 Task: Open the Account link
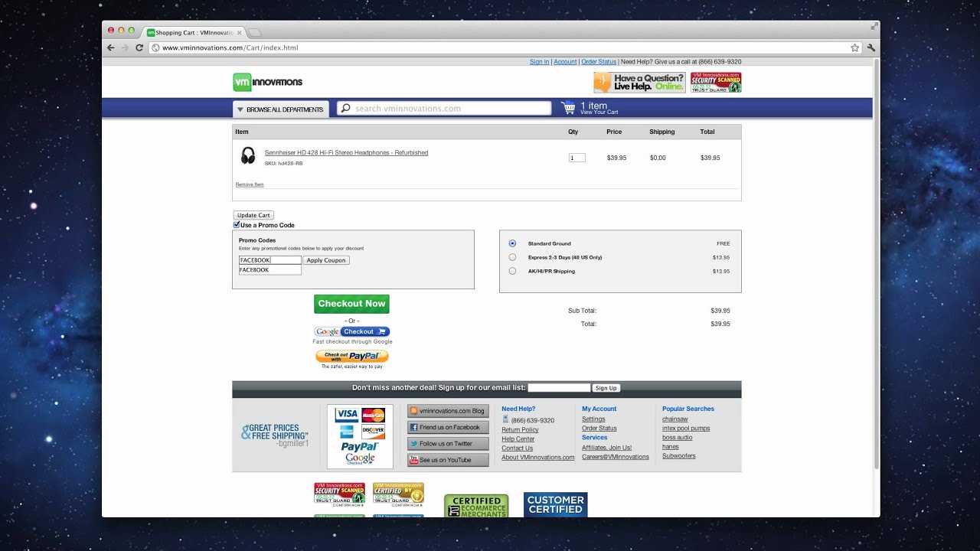[565, 62]
